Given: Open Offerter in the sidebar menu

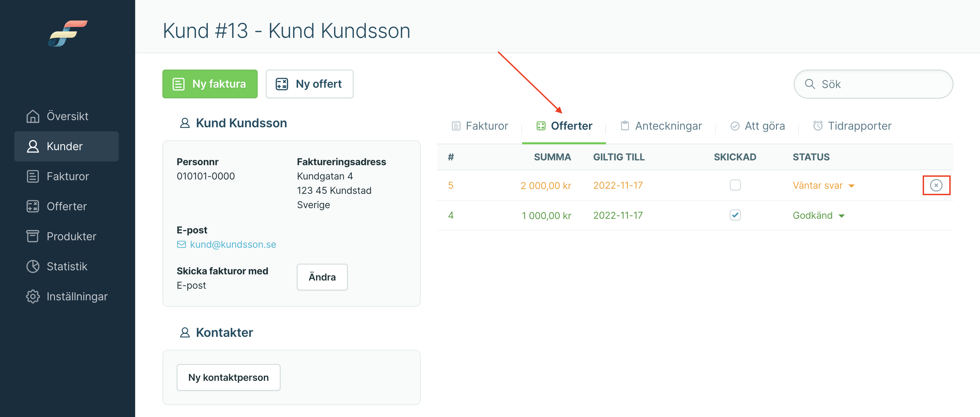Looking at the screenshot, I should tap(67, 206).
